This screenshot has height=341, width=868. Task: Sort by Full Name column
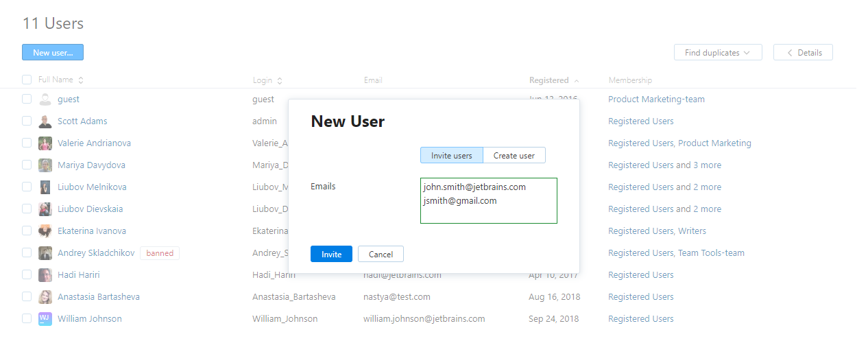61,80
